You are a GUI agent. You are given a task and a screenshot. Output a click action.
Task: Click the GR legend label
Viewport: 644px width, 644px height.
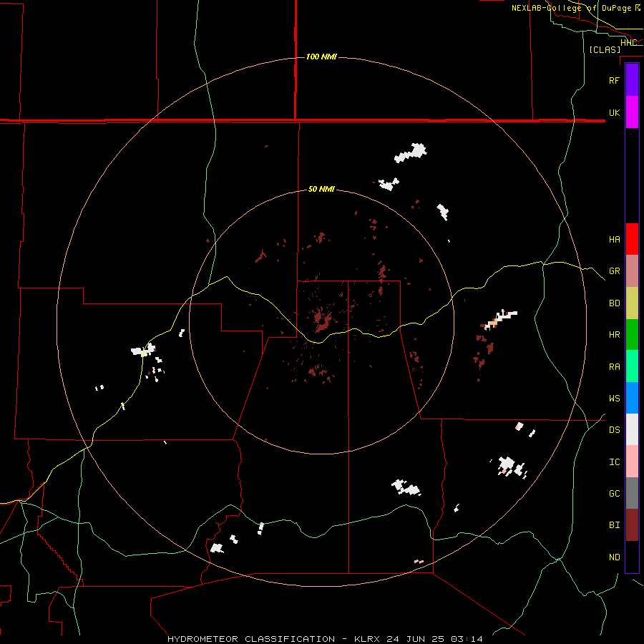coord(614,271)
